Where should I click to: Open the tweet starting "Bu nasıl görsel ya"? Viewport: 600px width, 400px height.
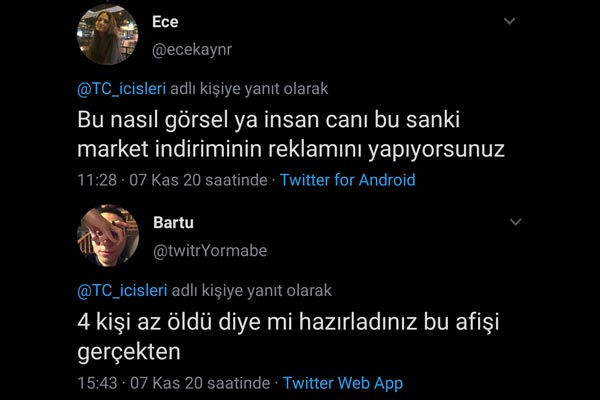pos(291,134)
